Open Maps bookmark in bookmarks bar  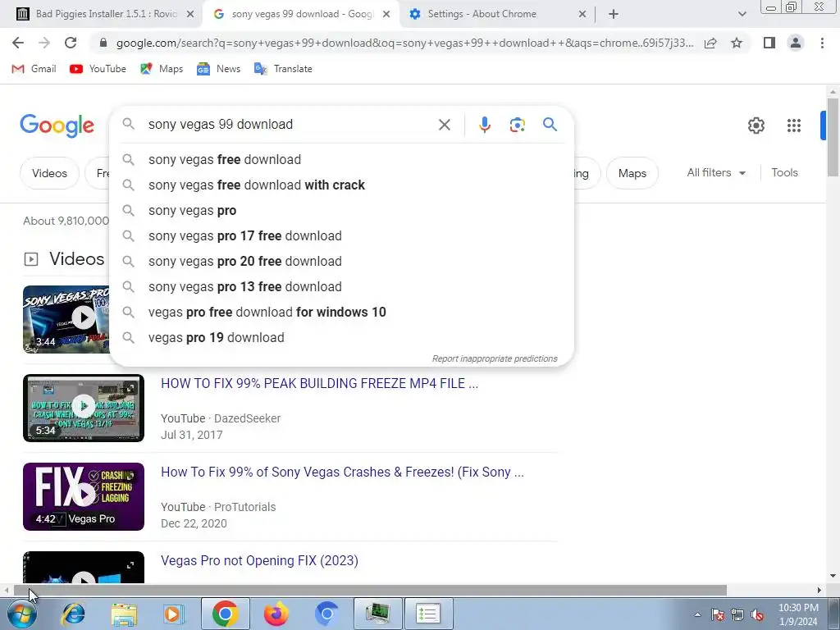pyautogui.click(x=162, y=69)
